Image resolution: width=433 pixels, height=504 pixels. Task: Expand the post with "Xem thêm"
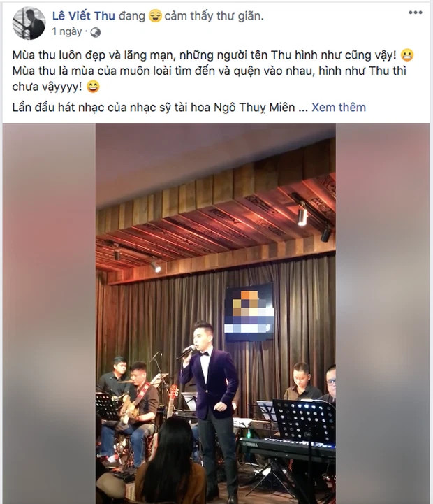pos(339,108)
